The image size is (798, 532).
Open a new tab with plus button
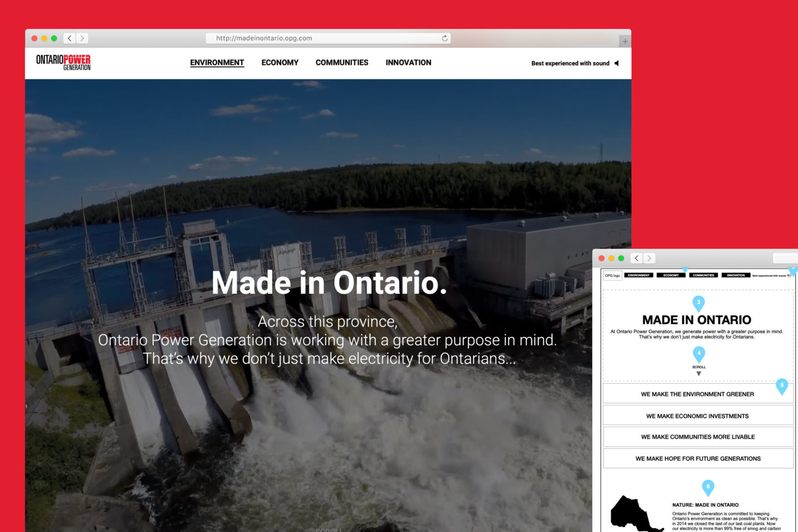point(625,42)
